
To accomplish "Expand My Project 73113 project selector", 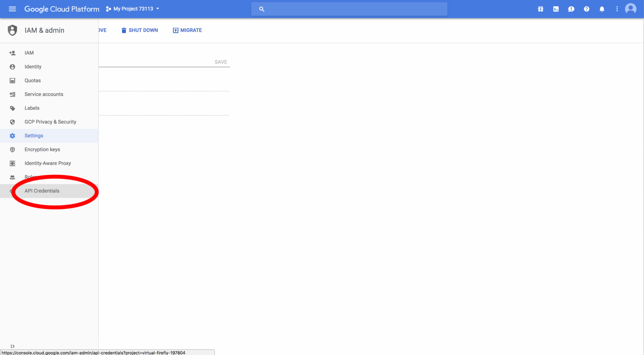I will coord(132,9).
